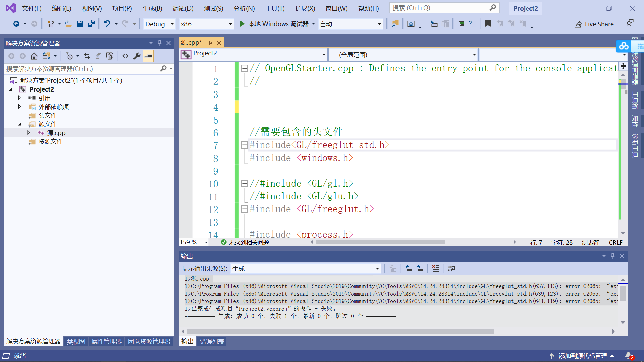
Task: Click 添加到源代码管理 in the status bar
Action: (x=583, y=356)
